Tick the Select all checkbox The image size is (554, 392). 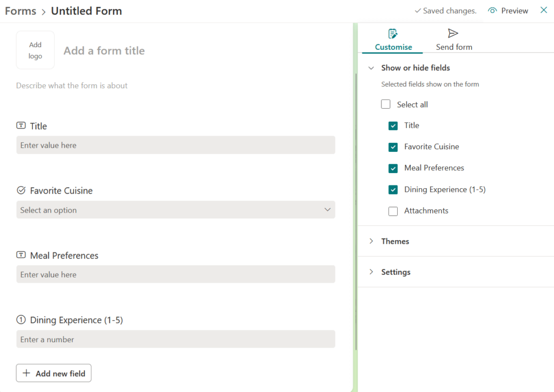(x=386, y=104)
